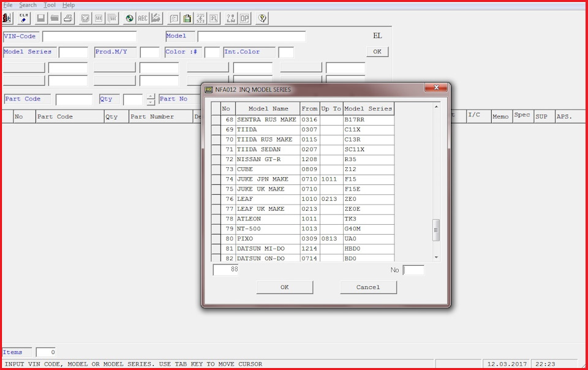Viewport: 588px width, 370px height.
Task: Open the Tool menu
Action: pyautogui.click(x=50, y=5)
